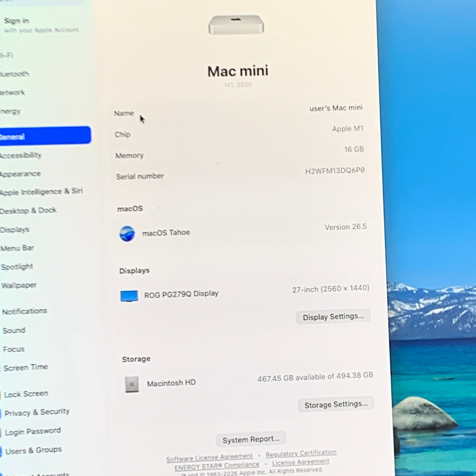This screenshot has height=476, width=476.
Task: Click the 27-inch (2560 × 1440) text
Action: 331,289
